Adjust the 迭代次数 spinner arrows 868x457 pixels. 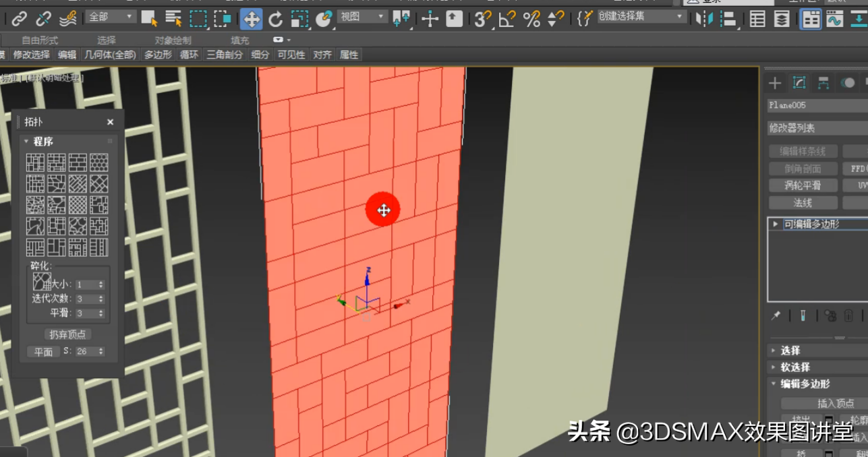[101, 299]
